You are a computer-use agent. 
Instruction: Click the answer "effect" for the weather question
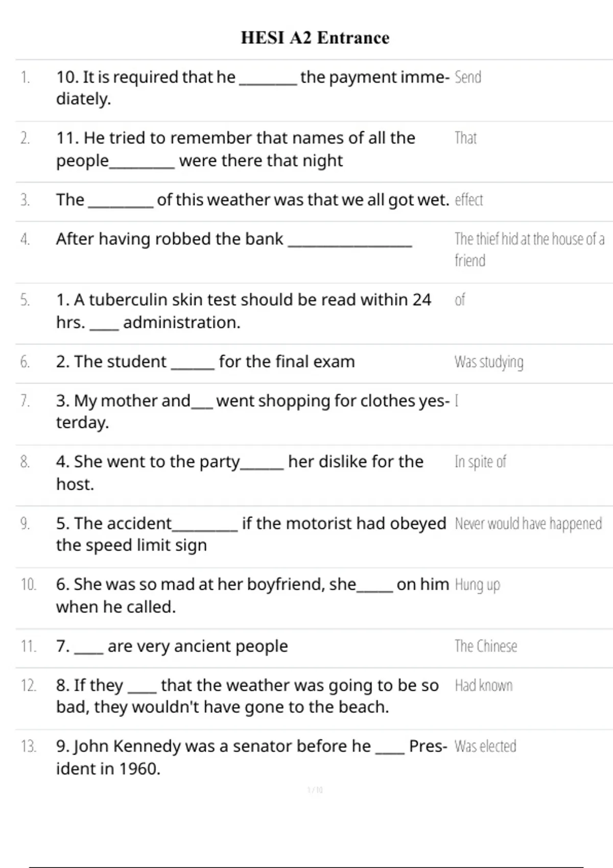click(x=468, y=200)
